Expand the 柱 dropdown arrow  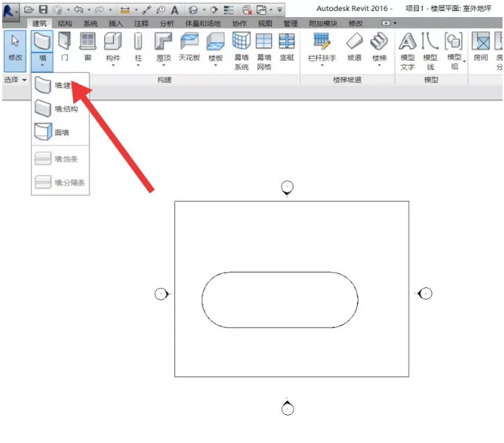(x=138, y=66)
